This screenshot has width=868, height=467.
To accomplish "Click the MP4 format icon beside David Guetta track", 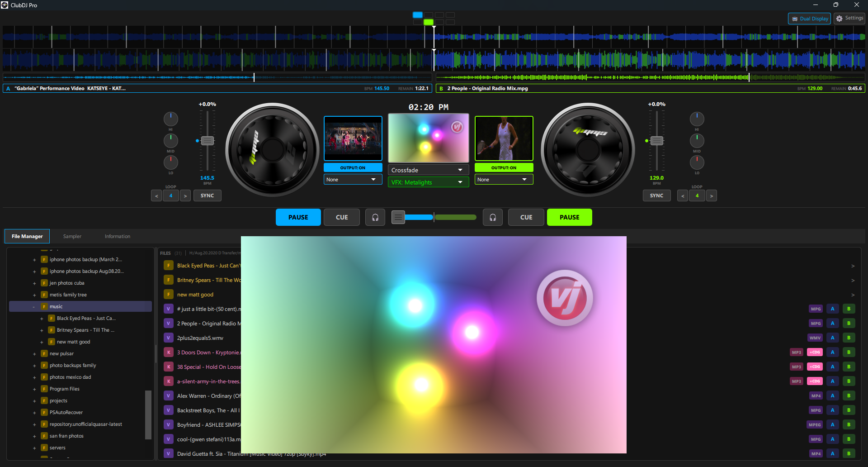I will (815, 453).
